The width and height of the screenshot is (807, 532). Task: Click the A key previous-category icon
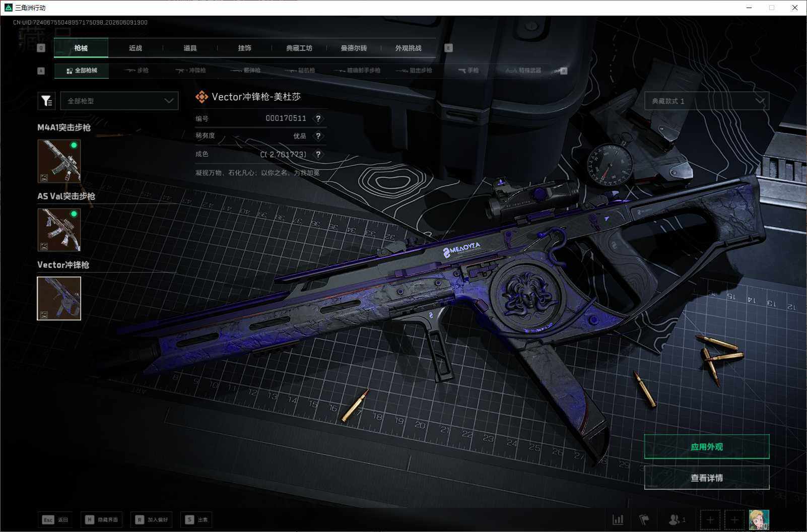coord(41,71)
